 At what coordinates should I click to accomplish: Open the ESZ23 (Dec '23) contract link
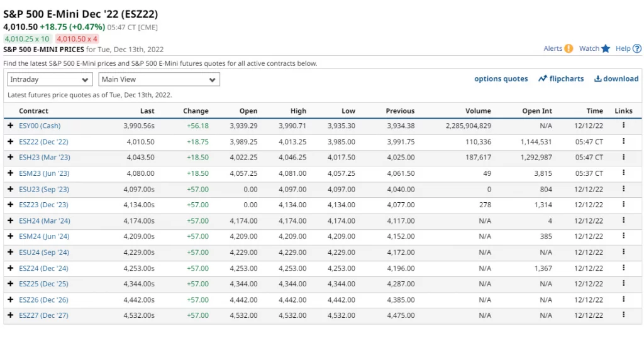tap(43, 205)
